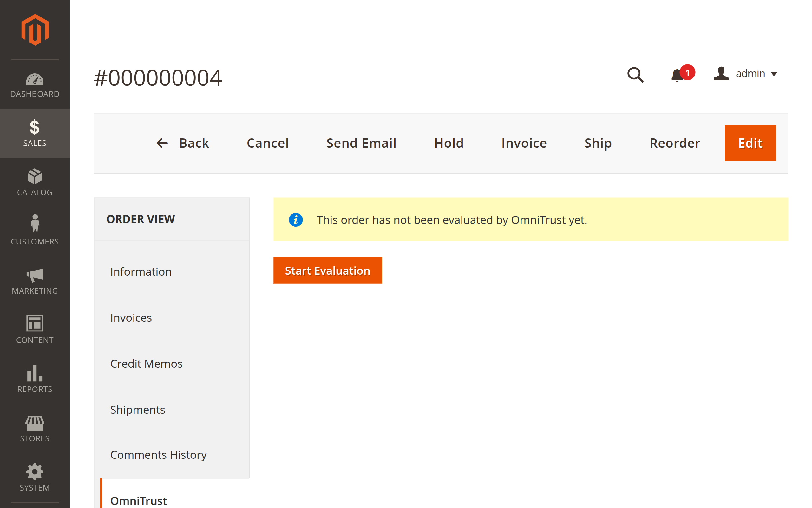The height and width of the screenshot is (508, 812).
Task: Open the System menu
Action: click(35, 478)
